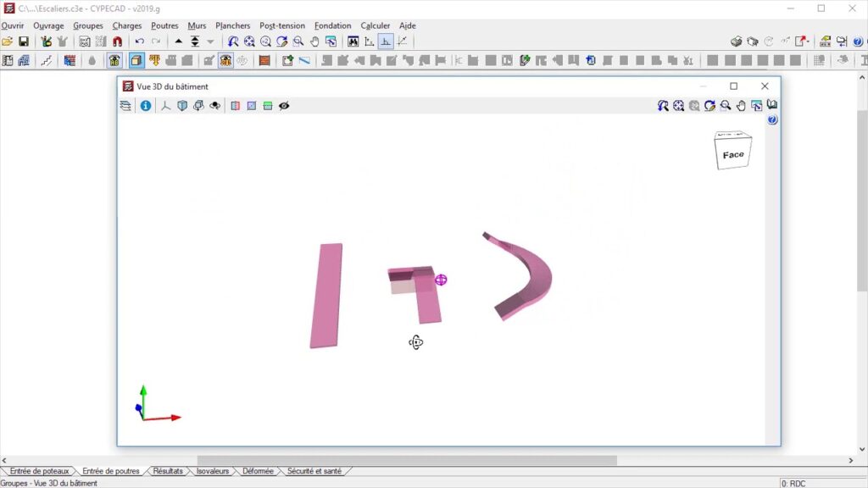The image size is (868, 488).
Task: Switch to the Isovaleurs tab
Action: [212, 471]
